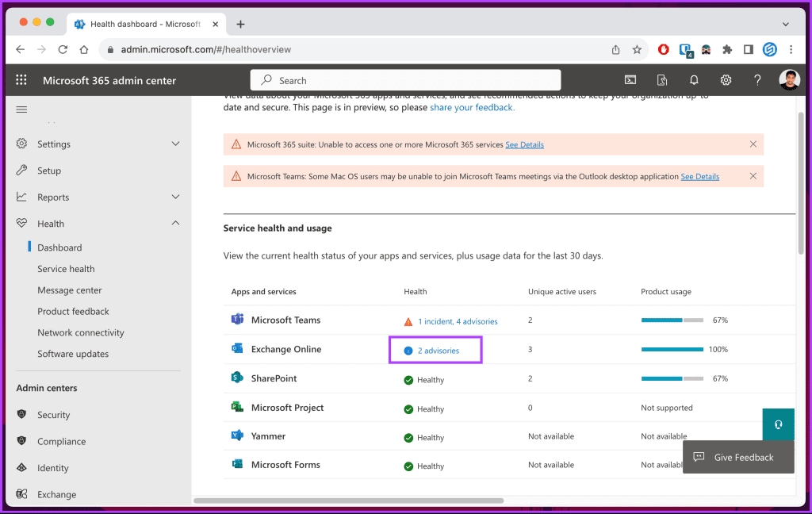
Task: Select Message center in the sidebar
Action: coord(69,290)
